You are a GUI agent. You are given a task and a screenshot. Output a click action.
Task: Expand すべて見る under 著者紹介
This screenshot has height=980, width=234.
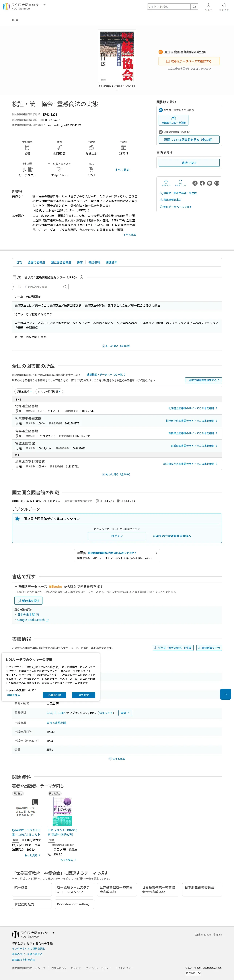130,235
